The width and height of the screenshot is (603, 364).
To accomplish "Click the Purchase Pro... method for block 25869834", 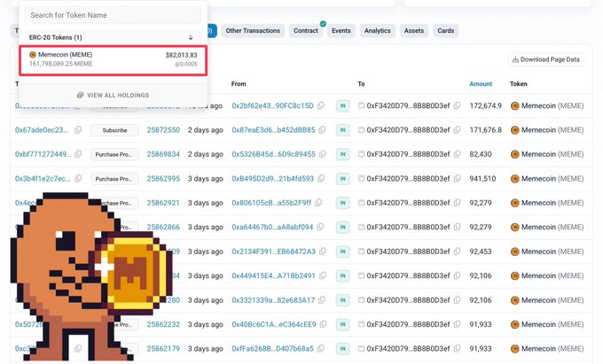I will tap(114, 154).
